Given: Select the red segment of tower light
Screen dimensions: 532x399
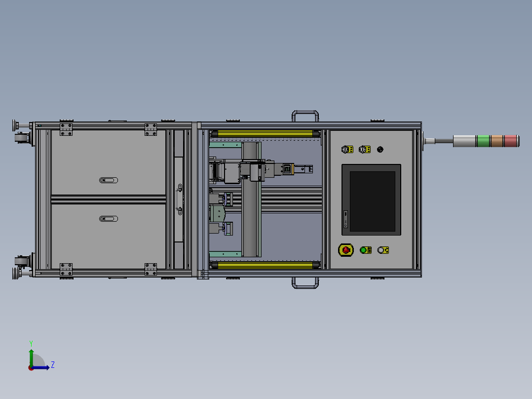Looking at the screenshot, I should coord(511,141).
